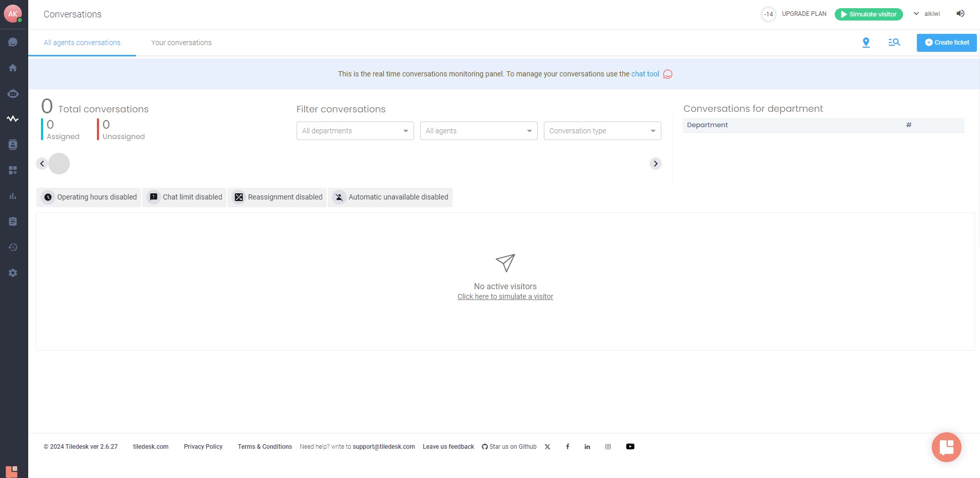980x478 pixels.
Task: Open the Bots robot sidebar icon
Action: point(13,93)
